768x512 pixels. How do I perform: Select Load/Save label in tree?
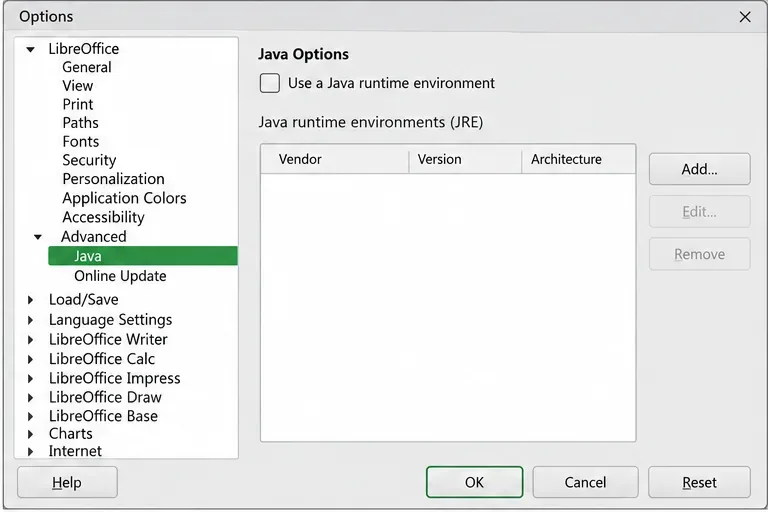(84, 300)
